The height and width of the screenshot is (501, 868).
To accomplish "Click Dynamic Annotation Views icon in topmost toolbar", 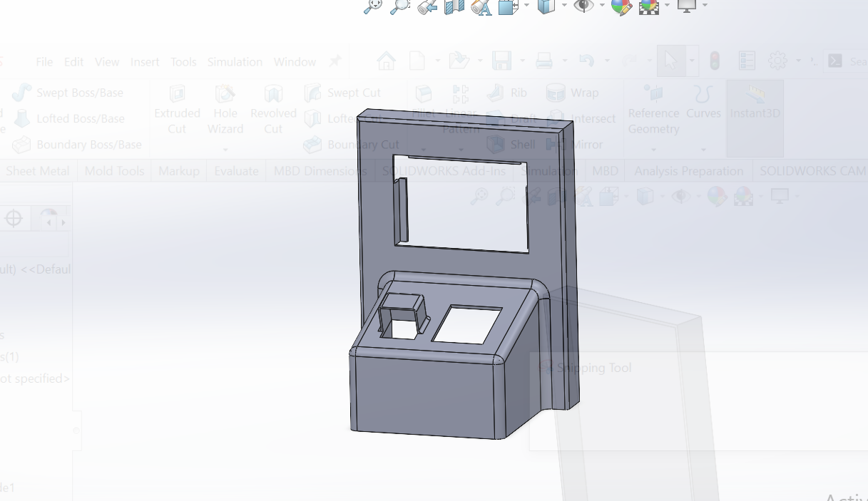I will (x=481, y=6).
